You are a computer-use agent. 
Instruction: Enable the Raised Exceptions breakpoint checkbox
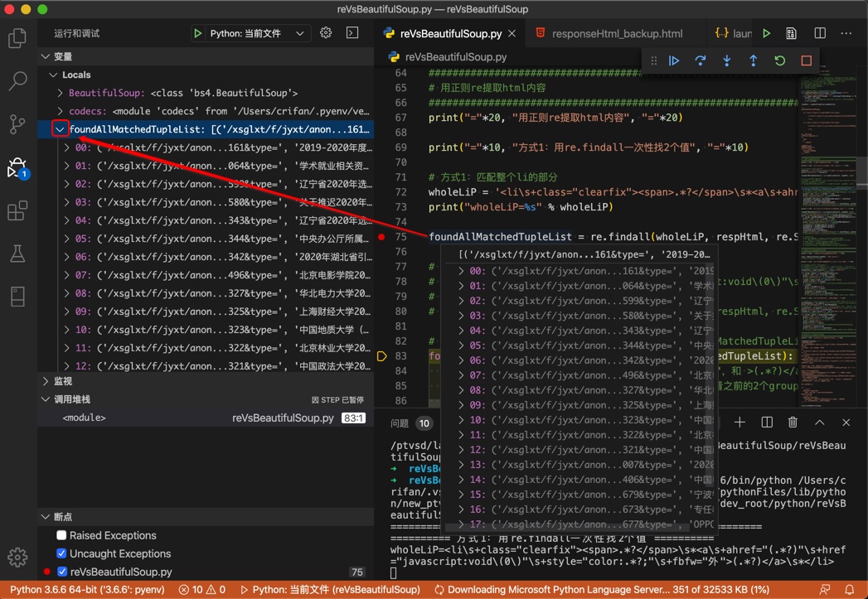tap(62, 535)
